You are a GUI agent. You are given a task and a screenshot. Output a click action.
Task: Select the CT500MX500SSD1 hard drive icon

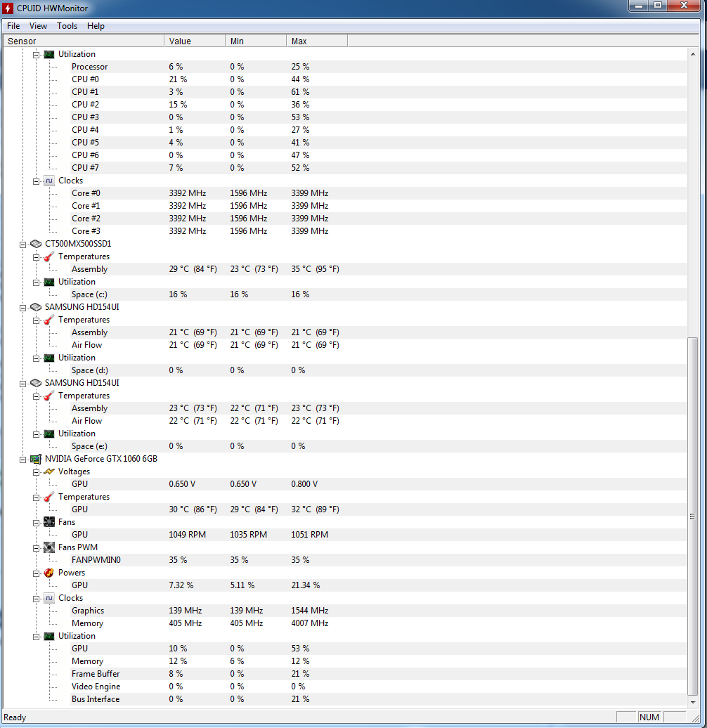pyautogui.click(x=36, y=244)
